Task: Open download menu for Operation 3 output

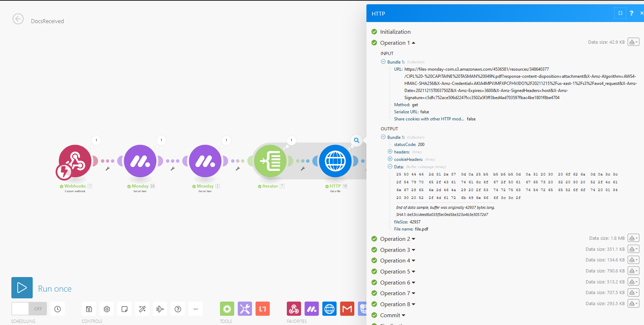Action: tap(633, 249)
